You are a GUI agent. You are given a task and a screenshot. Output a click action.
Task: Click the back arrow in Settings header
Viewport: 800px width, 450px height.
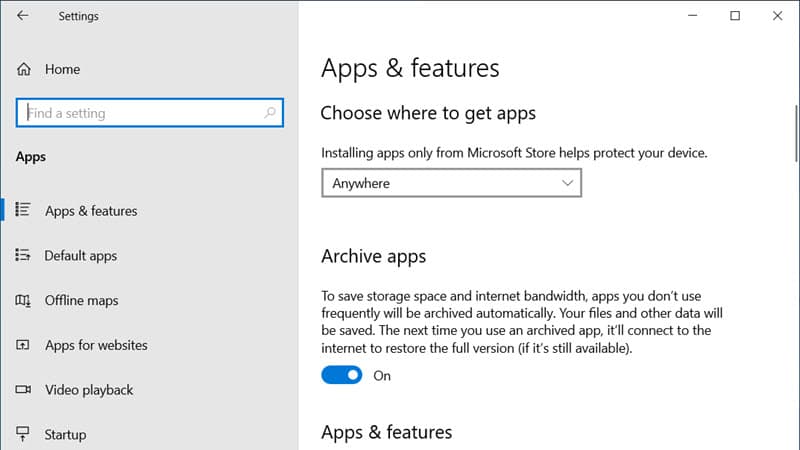23,16
